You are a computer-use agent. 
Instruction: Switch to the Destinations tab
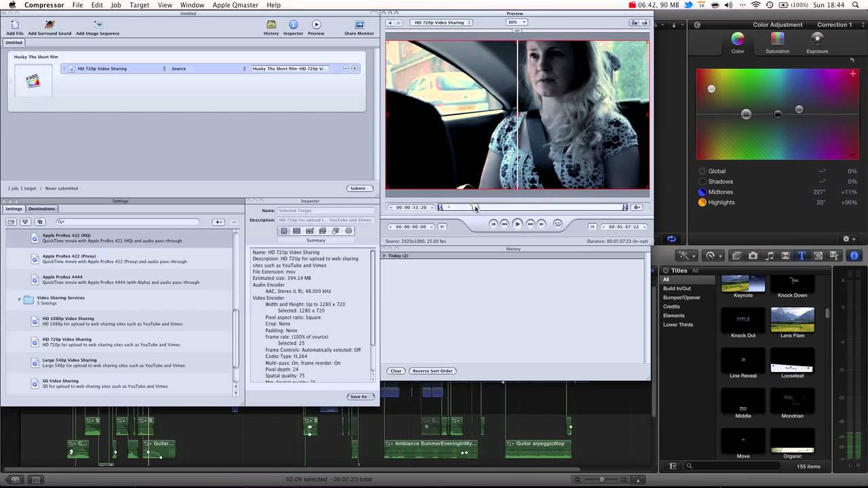[x=41, y=209]
